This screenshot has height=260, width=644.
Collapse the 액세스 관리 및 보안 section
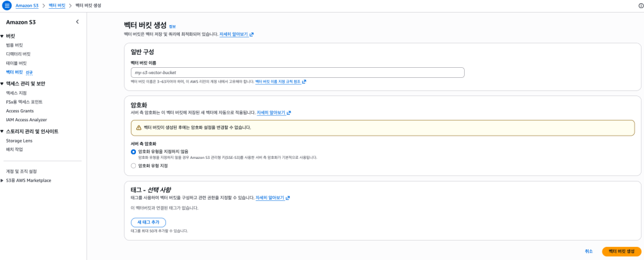pyautogui.click(x=3, y=84)
